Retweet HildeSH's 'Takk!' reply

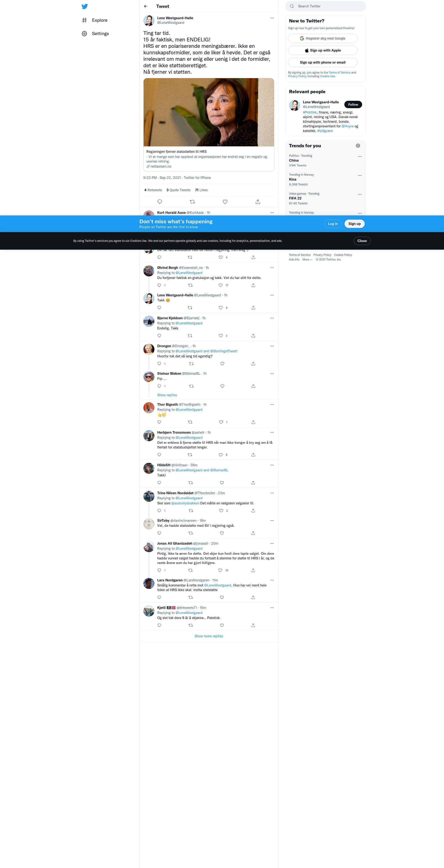pyautogui.click(x=191, y=483)
